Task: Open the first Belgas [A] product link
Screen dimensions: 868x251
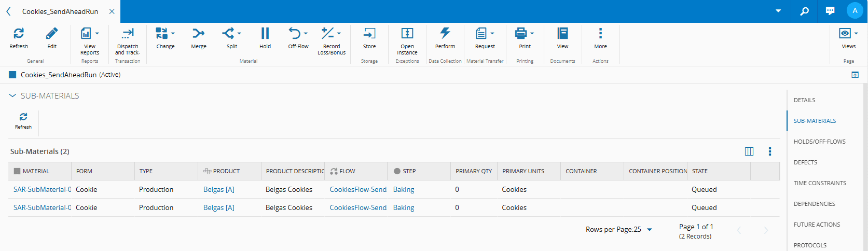Action: [219, 190]
